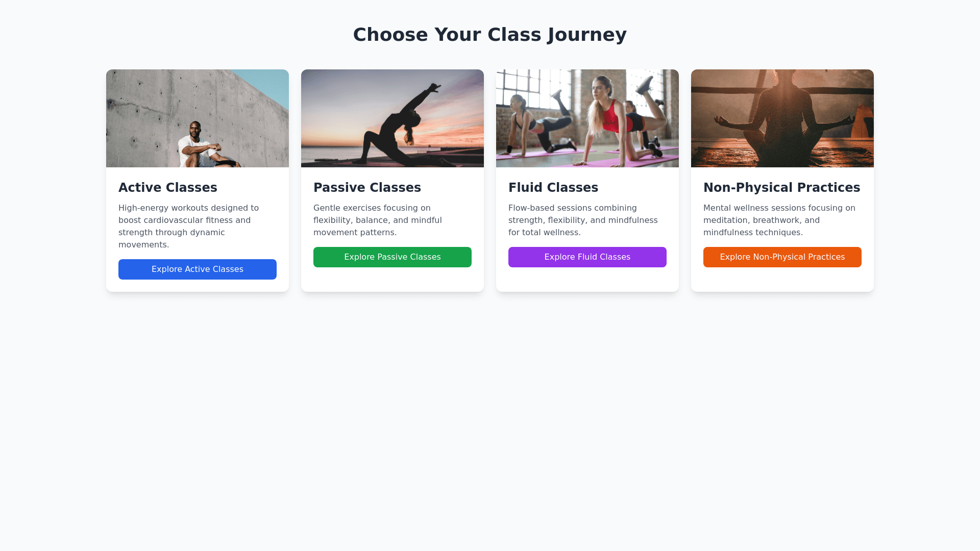
Task: Click card area beneath the Non-Physical Practices button
Action: pos(782,280)
